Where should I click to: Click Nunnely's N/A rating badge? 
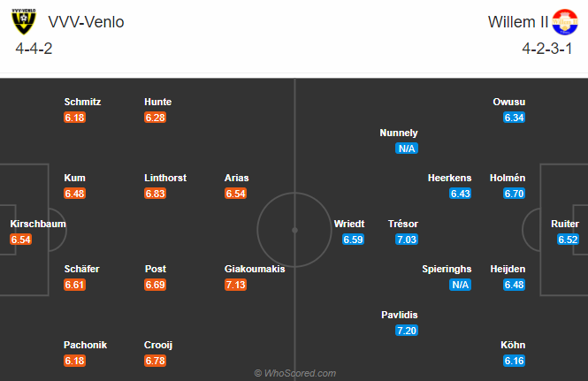408,148
